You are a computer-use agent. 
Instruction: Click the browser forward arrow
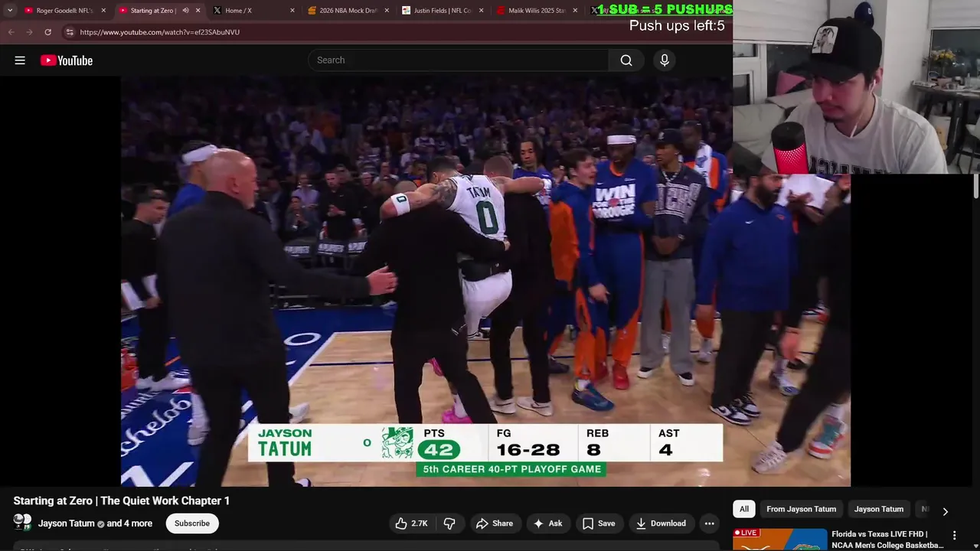click(x=29, y=32)
